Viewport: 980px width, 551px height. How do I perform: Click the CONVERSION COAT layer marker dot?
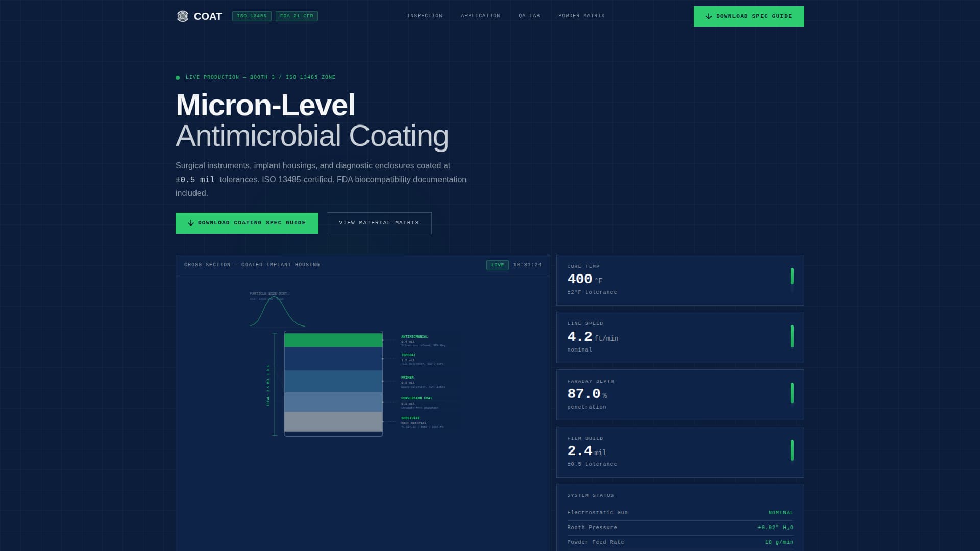click(383, 402)
